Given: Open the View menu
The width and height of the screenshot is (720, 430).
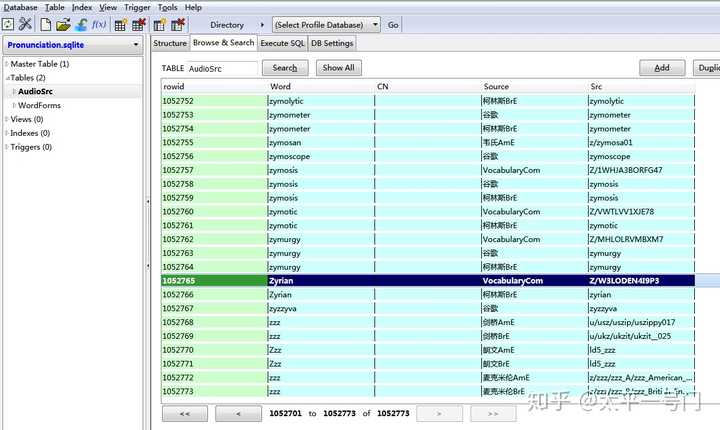Looking at the screenshot, I should [108, 7].
